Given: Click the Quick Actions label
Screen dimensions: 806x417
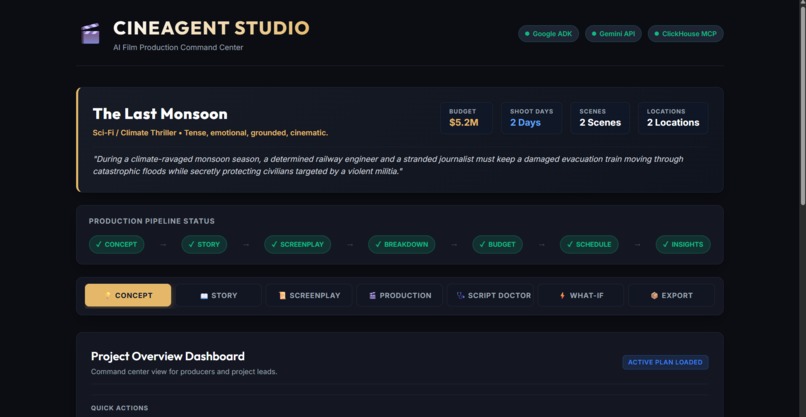Looking at the screenshot, I should [x=119, y=408].
